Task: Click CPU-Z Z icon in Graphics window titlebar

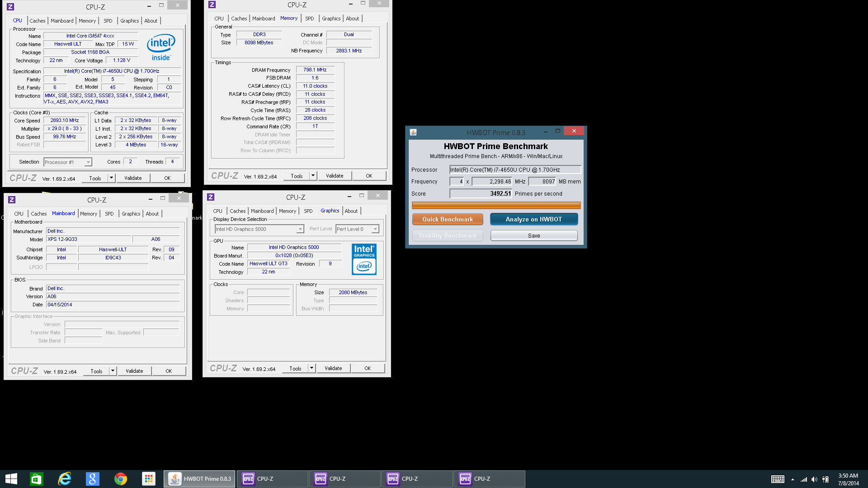Action: 211,197
